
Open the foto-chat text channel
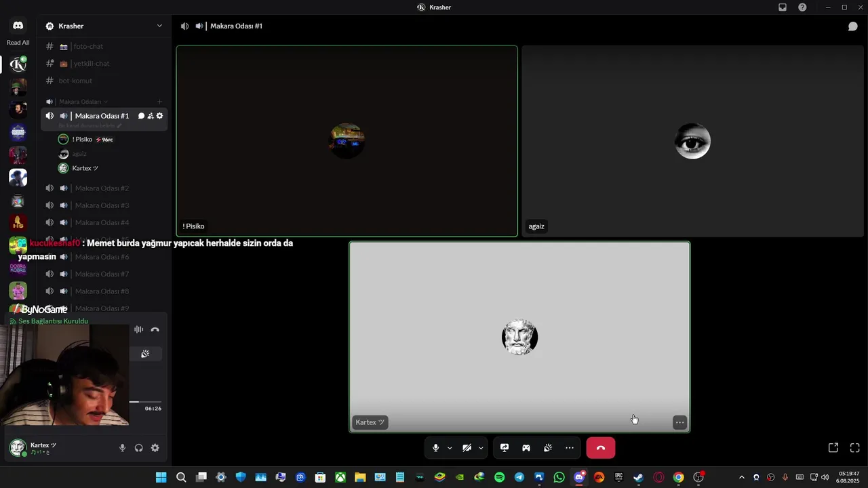click(104, 46)
